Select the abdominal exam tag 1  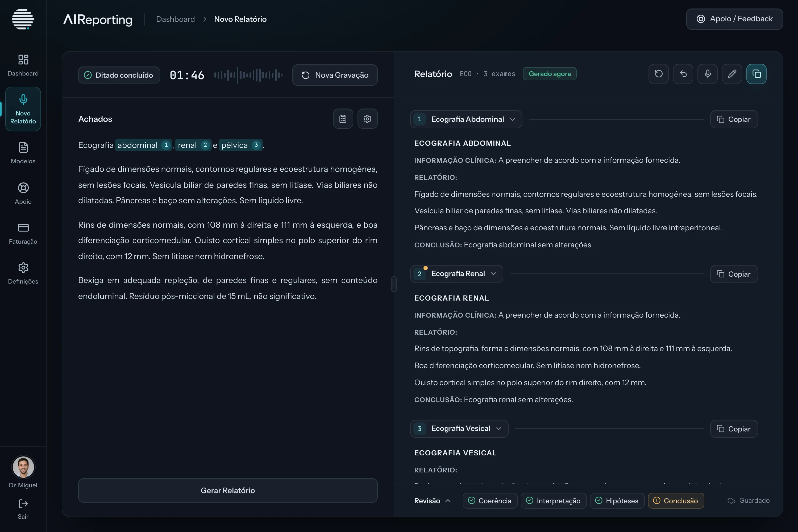(x=144, y=145)
